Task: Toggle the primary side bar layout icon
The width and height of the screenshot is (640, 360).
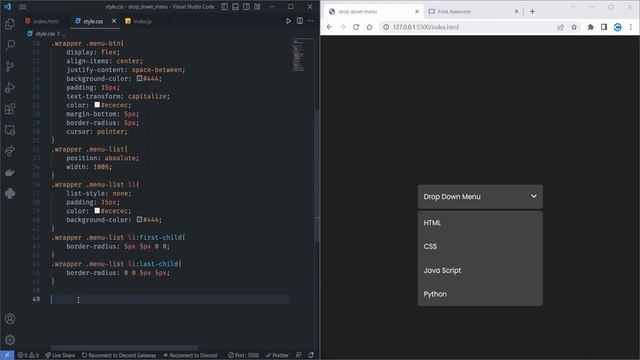Action: point(224,7)
